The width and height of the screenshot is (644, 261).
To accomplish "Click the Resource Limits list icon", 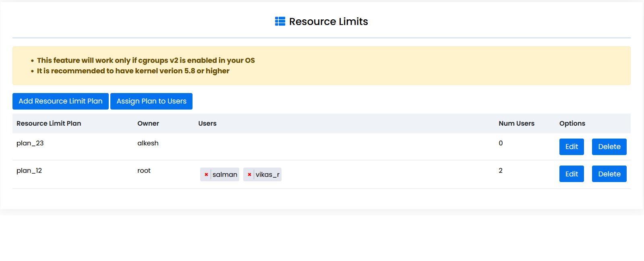I will (x=280, y=21).
